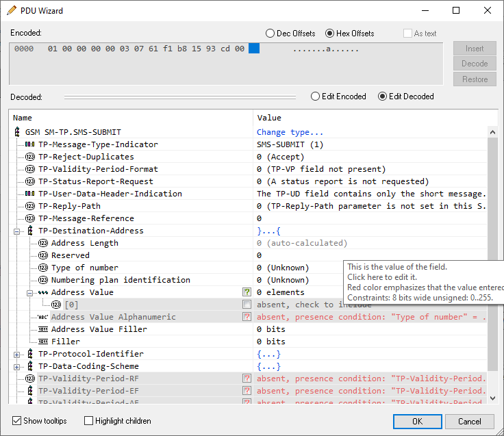Viewport: 504px width, 436px height.
Task: Click the Change type... link
Action: coord(290,132)
